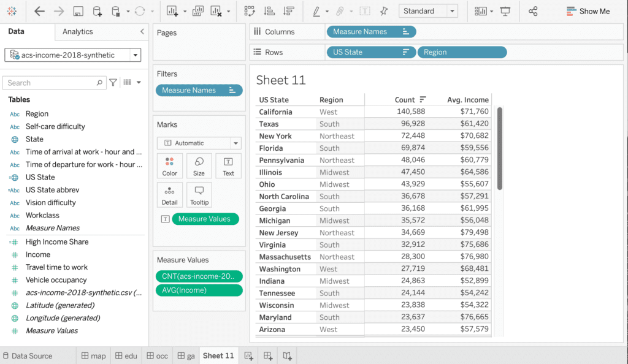Save the workbook with the disk icon
Screen dimensions: 628x364
pos(78,11)
